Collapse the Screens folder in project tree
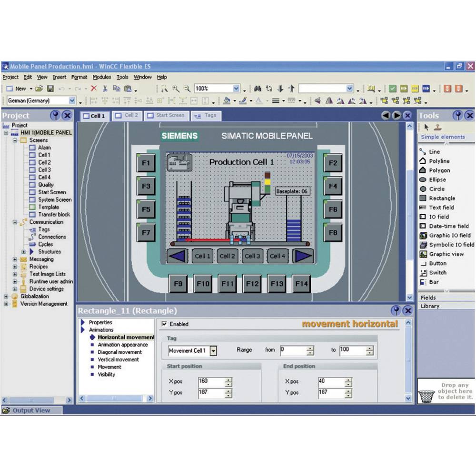The width and height of the screenshot is (476, 476). point(15,140)
